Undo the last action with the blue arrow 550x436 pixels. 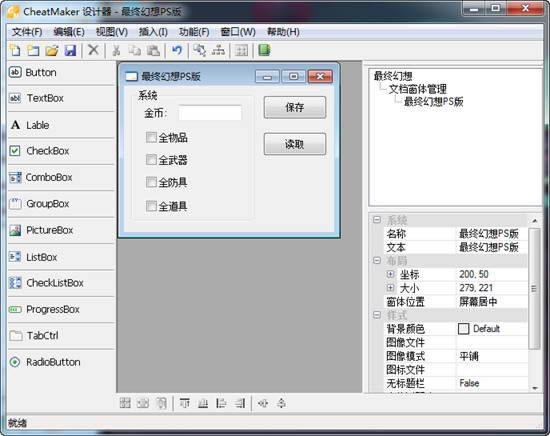[177, 51]
